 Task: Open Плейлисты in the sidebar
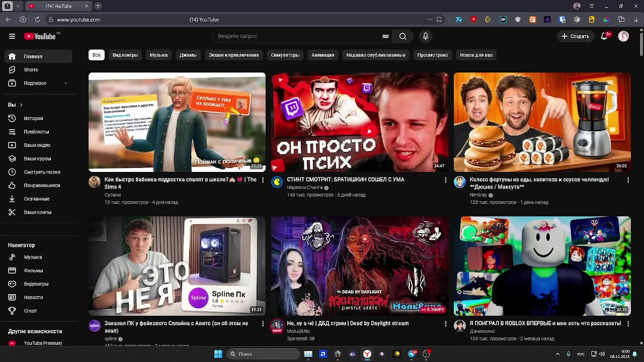coord(38,132)
